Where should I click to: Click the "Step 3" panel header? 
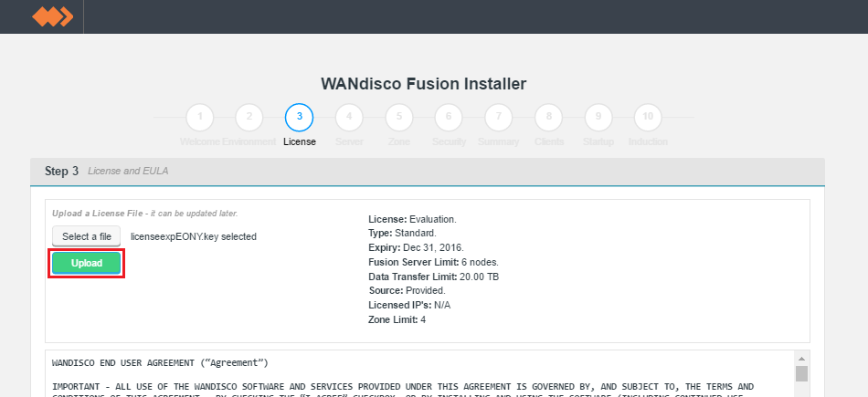tap(428, 172)
